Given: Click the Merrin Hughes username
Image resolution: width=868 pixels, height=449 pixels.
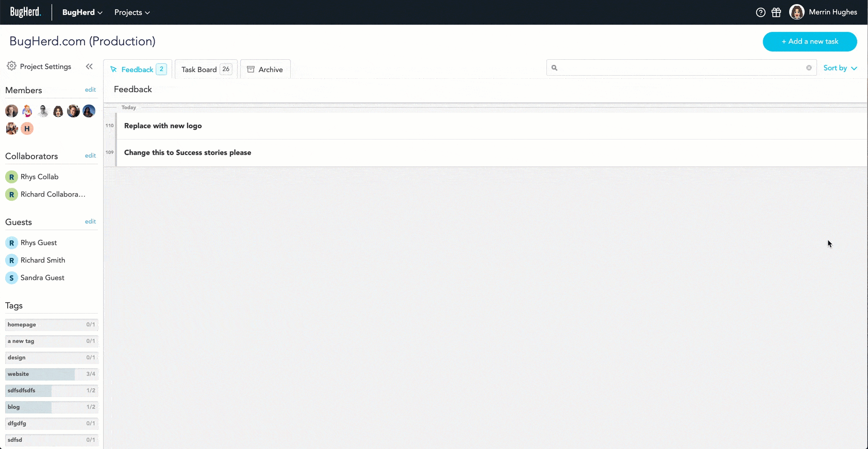Looking at the screenshot, I should click(x=833, y=12).
